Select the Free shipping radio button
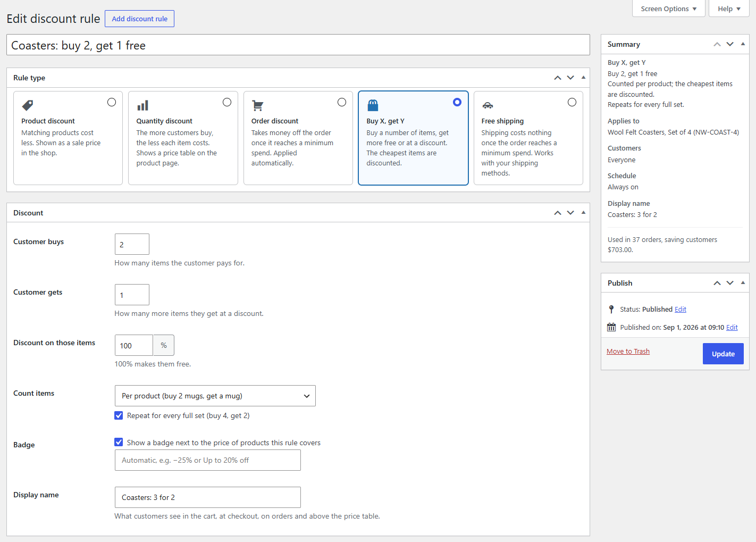 coord(572,102)
